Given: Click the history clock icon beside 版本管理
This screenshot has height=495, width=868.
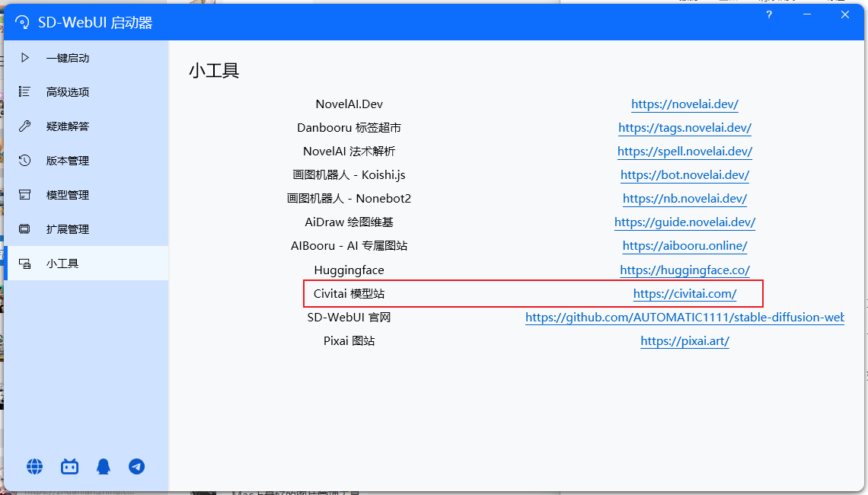Looking at the screenshot, I should pyautogui.click(x=24, y=161).
